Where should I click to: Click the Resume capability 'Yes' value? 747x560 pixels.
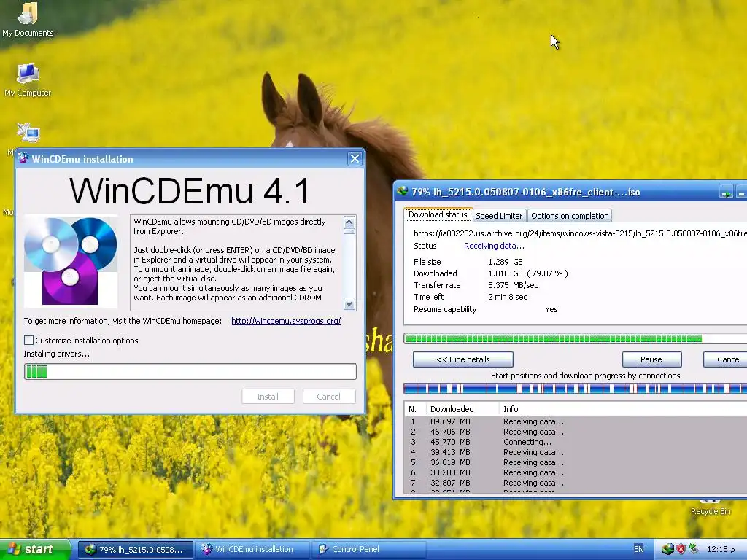[551, 309]
